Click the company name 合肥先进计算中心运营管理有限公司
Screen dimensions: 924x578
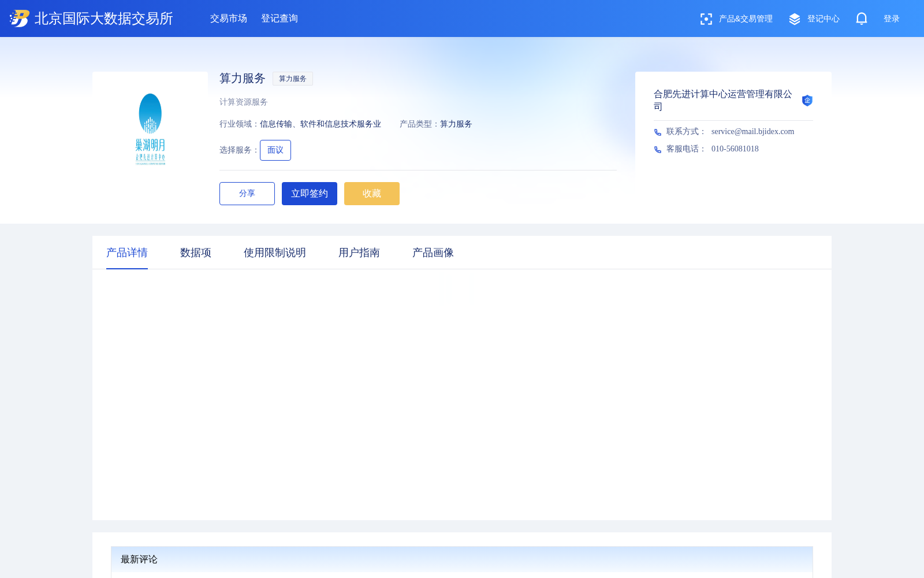click(723, 100)
